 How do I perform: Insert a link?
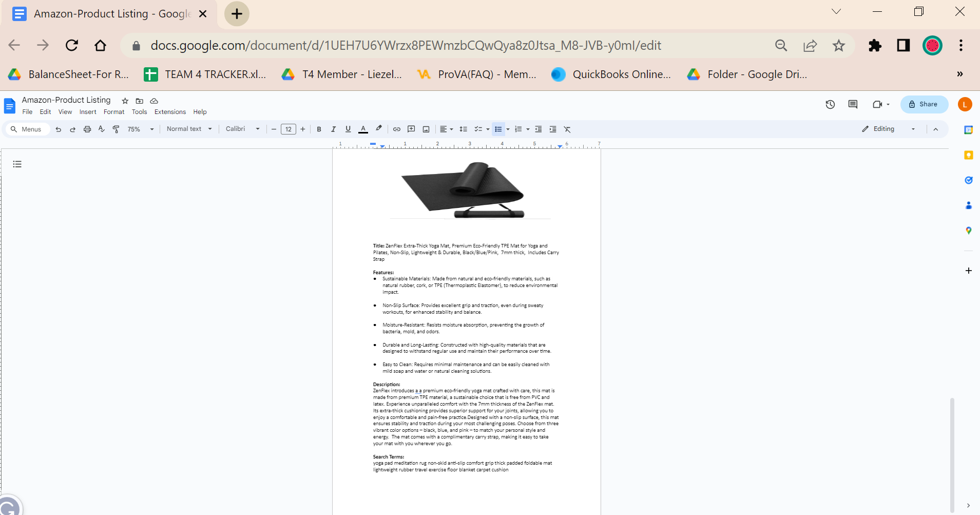coord(396,129)
